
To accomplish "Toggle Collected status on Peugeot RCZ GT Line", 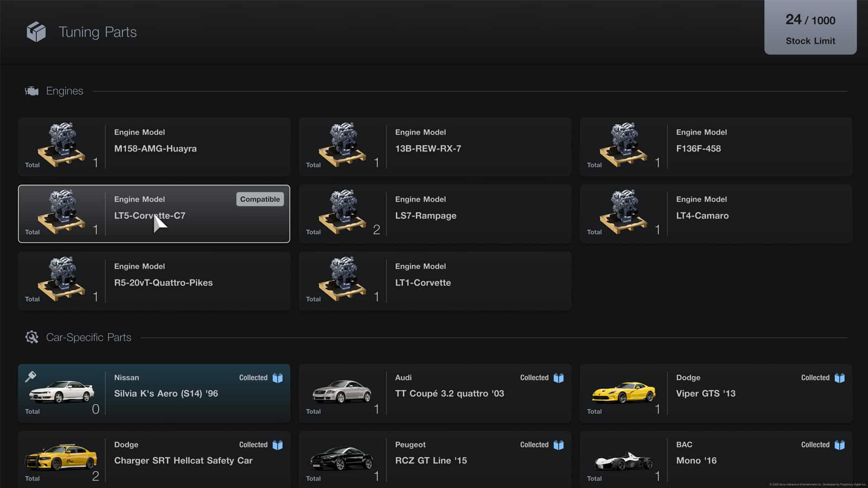I will [559, 445].
